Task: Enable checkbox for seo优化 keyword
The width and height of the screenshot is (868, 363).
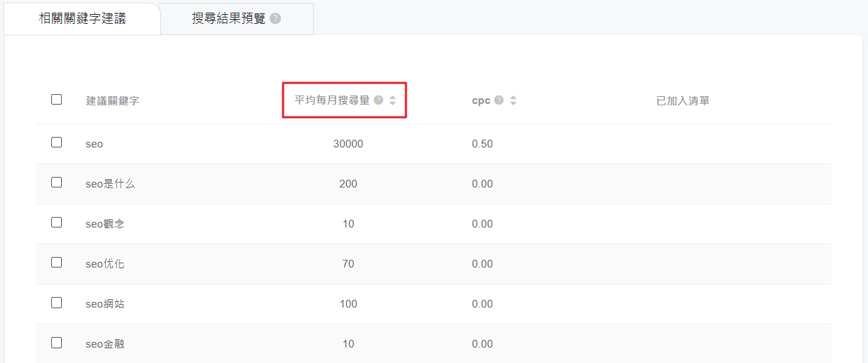Action: coord(57,263)
